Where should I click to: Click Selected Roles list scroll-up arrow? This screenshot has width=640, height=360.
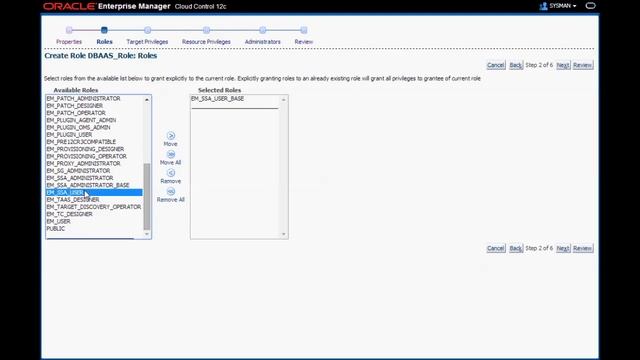tap(284, 100)
